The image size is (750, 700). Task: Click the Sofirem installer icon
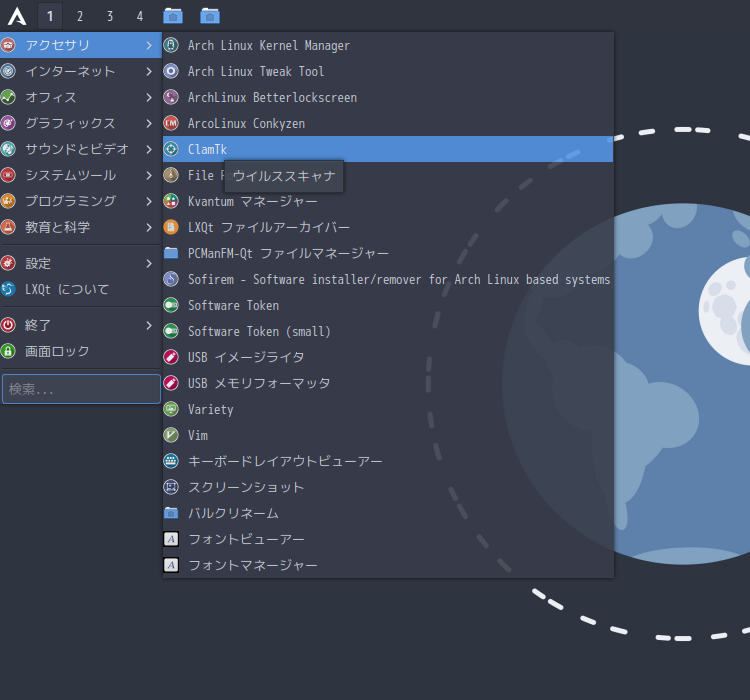point(171,279)
